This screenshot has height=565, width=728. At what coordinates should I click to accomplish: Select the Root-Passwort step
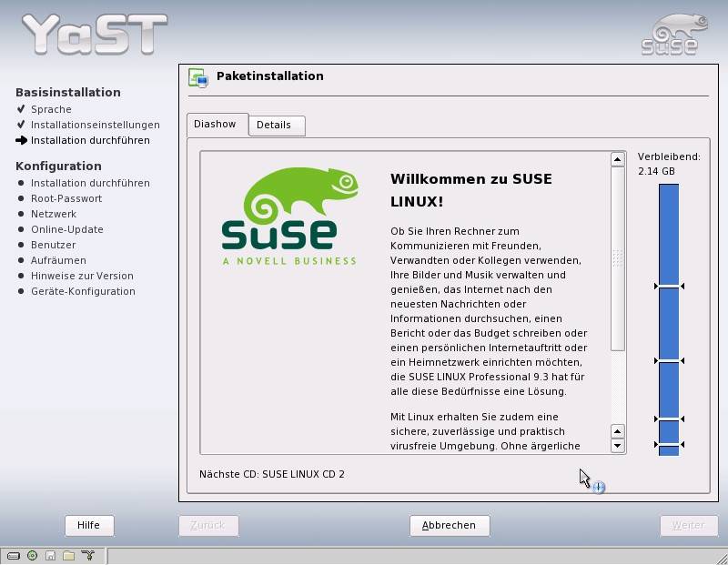tap(66, 198)
